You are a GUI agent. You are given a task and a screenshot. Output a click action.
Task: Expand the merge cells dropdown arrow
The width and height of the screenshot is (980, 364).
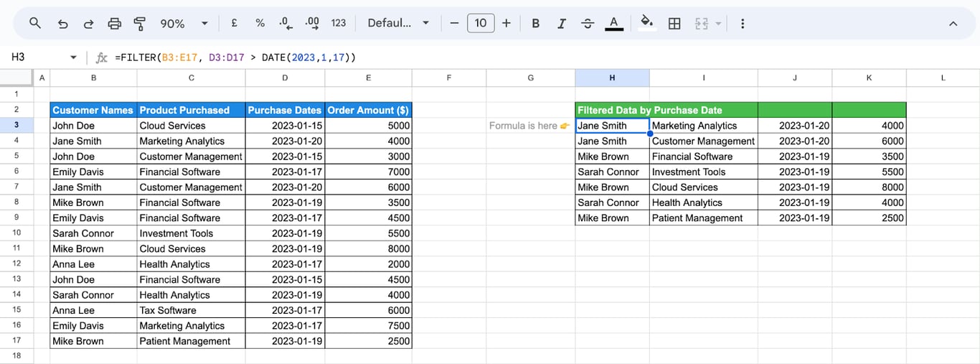tap(718, 23)
